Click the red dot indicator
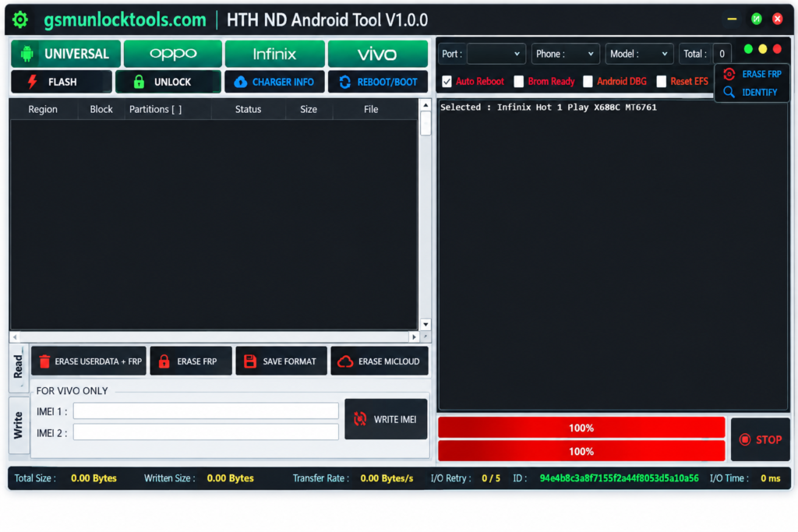Viewport: 798px width, 532px height. (x=777, y=49)
